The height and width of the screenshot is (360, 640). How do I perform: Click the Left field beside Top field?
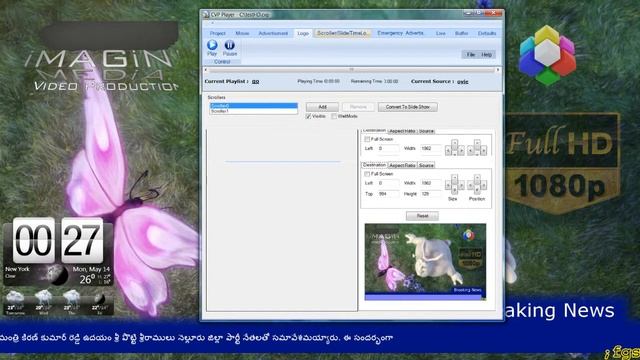(388, 183)
